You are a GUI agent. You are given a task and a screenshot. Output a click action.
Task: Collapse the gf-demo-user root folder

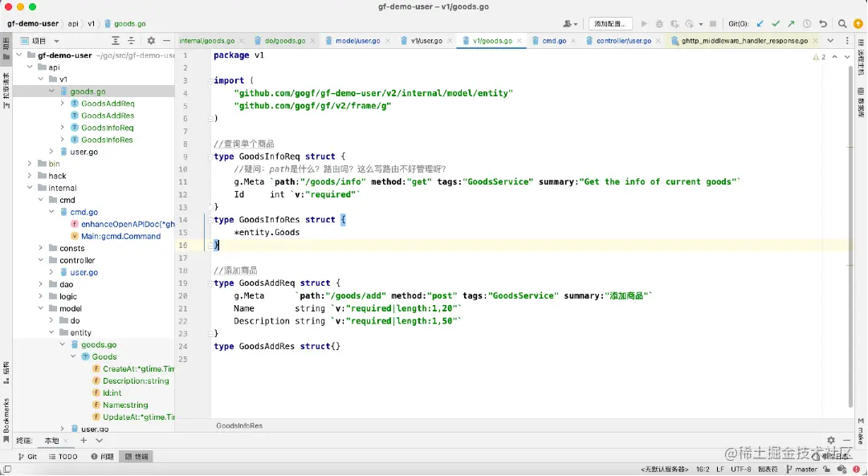tap(19, 55)
